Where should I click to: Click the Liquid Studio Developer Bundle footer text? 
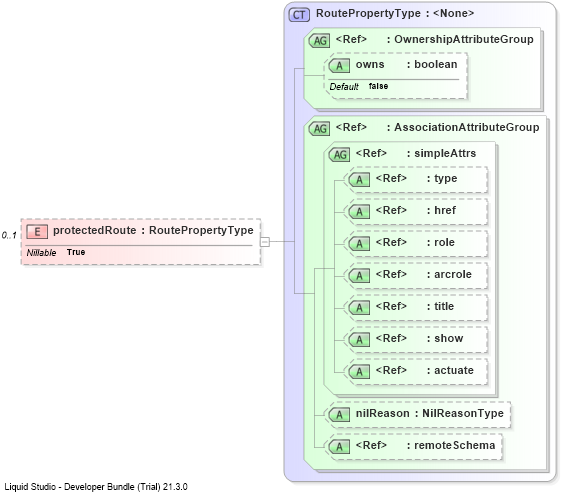[96, 487]
